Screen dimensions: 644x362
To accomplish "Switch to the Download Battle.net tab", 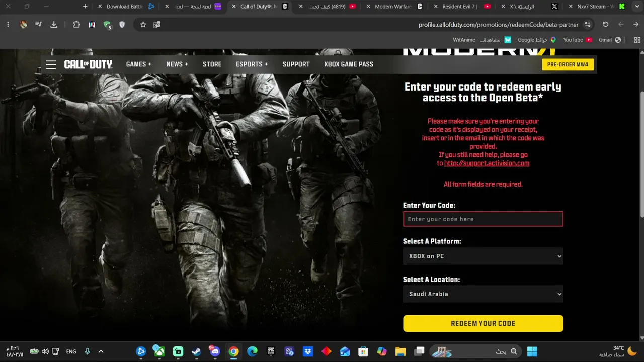I will pos(126,7).
